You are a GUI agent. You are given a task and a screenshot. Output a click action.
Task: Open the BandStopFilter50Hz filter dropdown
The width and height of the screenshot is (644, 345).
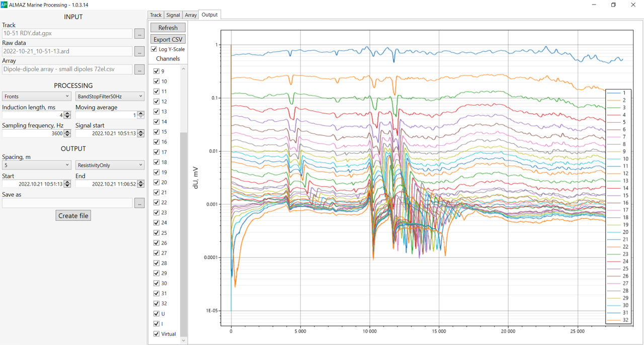pos(110,96)
